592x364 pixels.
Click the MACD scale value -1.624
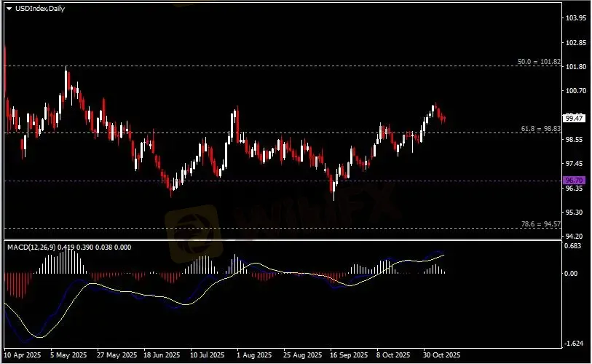click(574, 343)
